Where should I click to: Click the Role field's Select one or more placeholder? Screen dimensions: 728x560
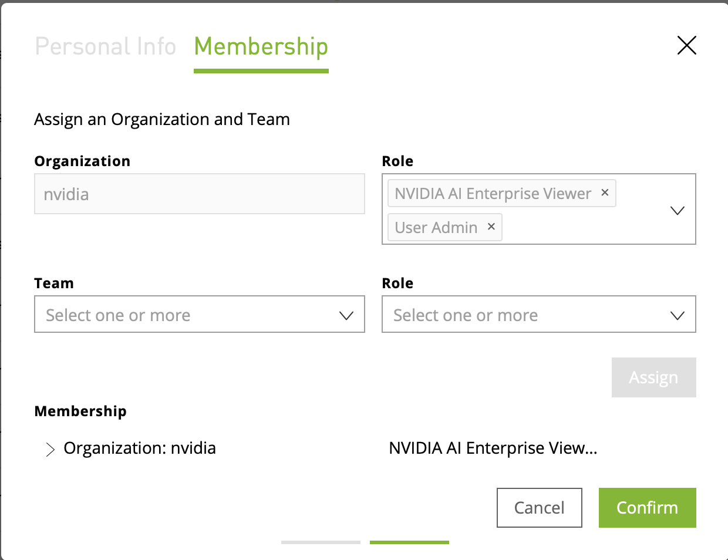click(465, 315)
